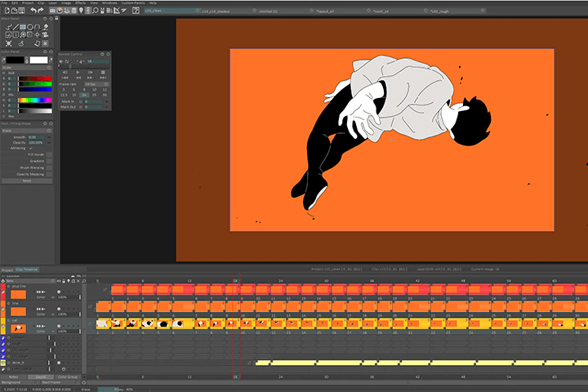Click the Sound button

[x=41, y=376]
